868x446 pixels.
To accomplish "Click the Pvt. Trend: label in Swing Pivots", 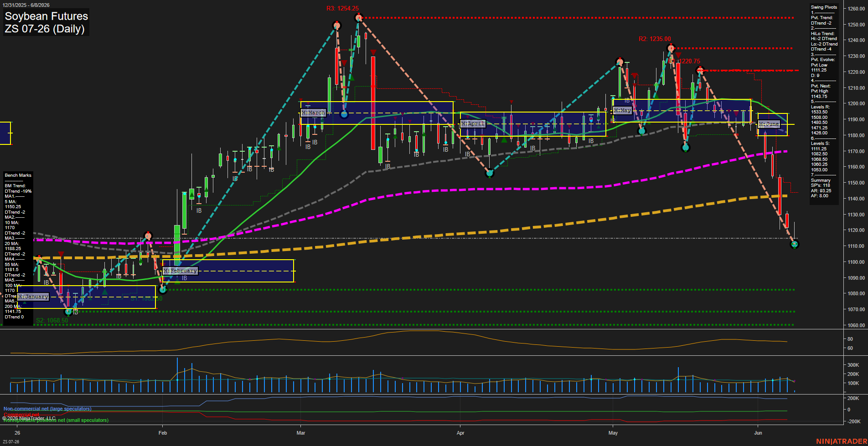I will pyautogui.click(x=822, y=18).
